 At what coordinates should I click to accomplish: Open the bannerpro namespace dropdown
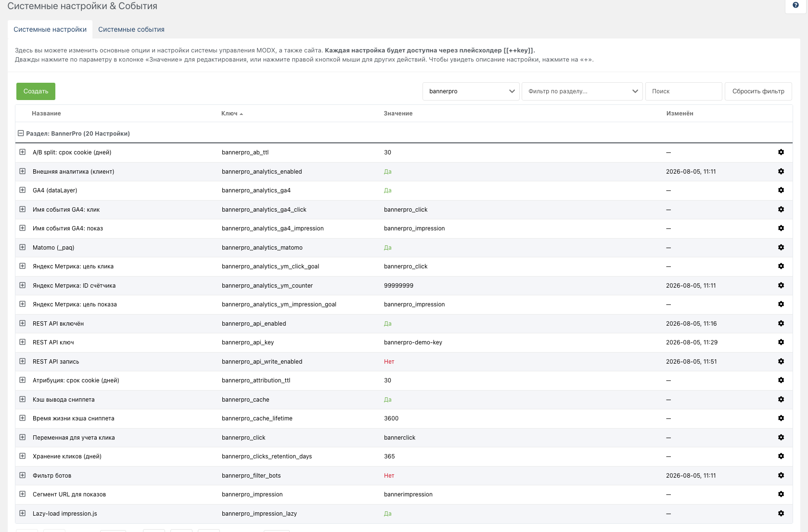[471, 91]
